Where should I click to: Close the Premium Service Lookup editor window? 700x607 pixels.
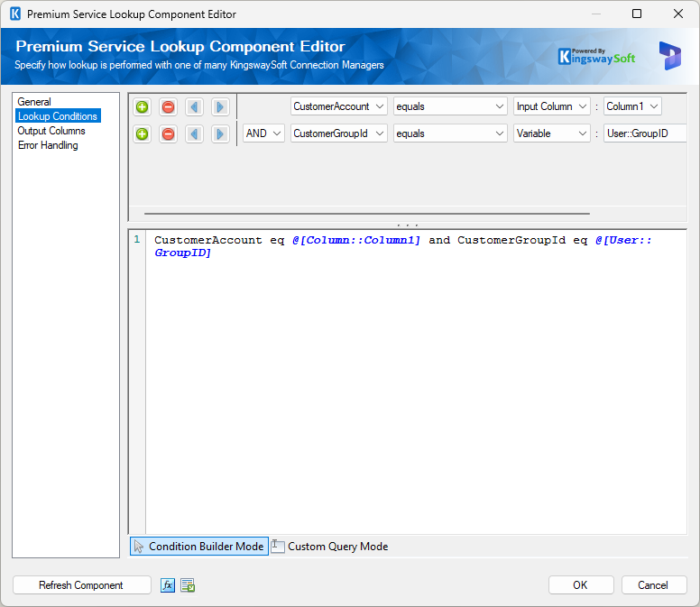[x=678, y=14]
